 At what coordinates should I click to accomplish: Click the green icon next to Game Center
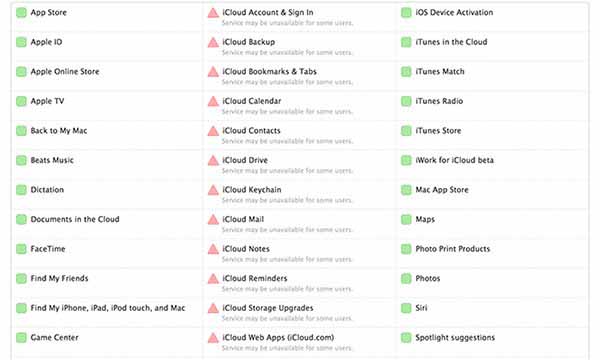point(21,338)
